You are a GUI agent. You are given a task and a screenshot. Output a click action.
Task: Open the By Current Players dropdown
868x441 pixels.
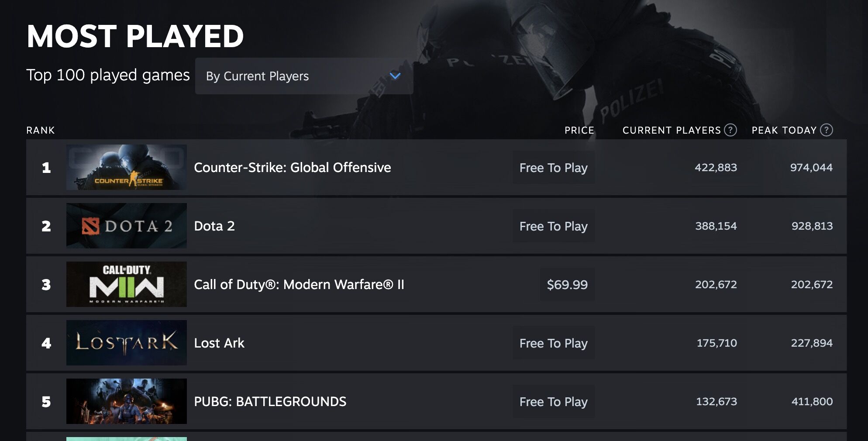click(x=303, y=76)
